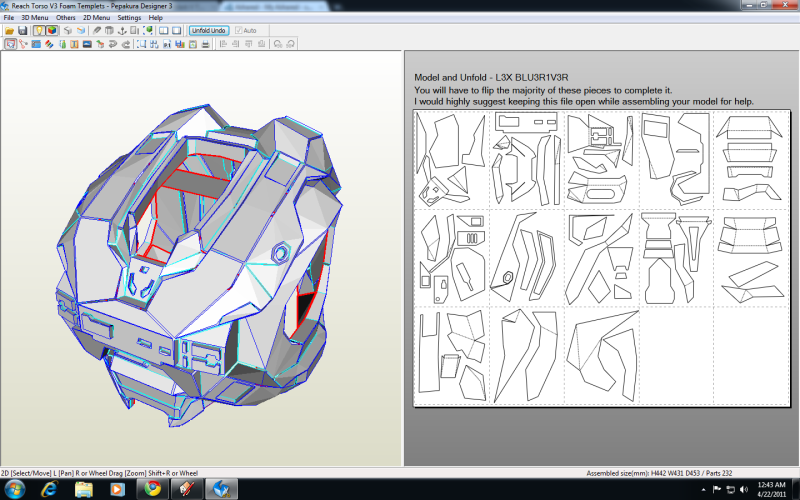Click the undo curved arrow icon
This screenshot has width=800, height=500.
113,44
